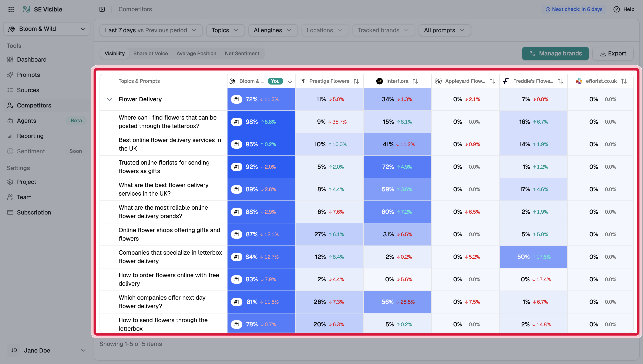643x364 pixels.
Task: Open the All prompts filter dropdown
Action: (x=445, y=30)
